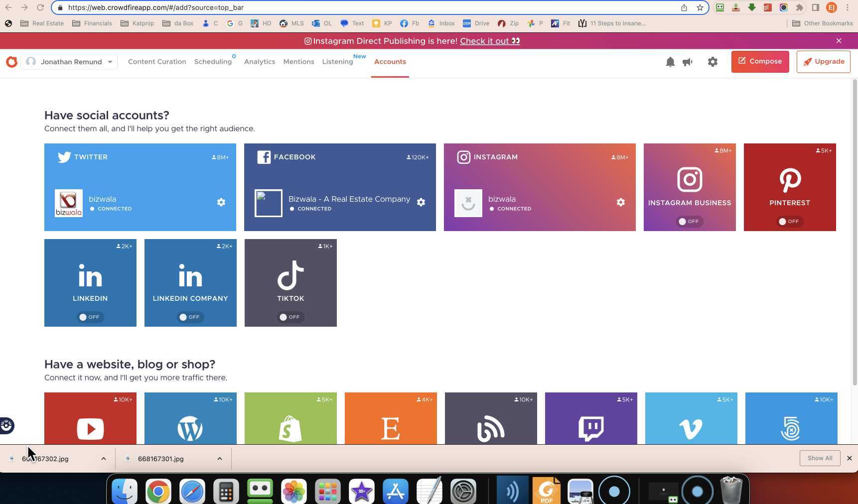
Task: Reload the page
Action: click(40, 7)
